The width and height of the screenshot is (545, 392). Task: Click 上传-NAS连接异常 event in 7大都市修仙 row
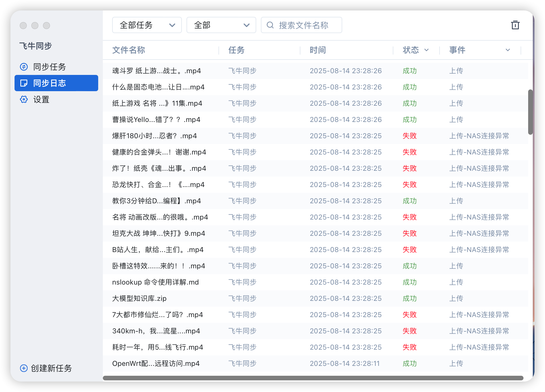click(479, 315)
